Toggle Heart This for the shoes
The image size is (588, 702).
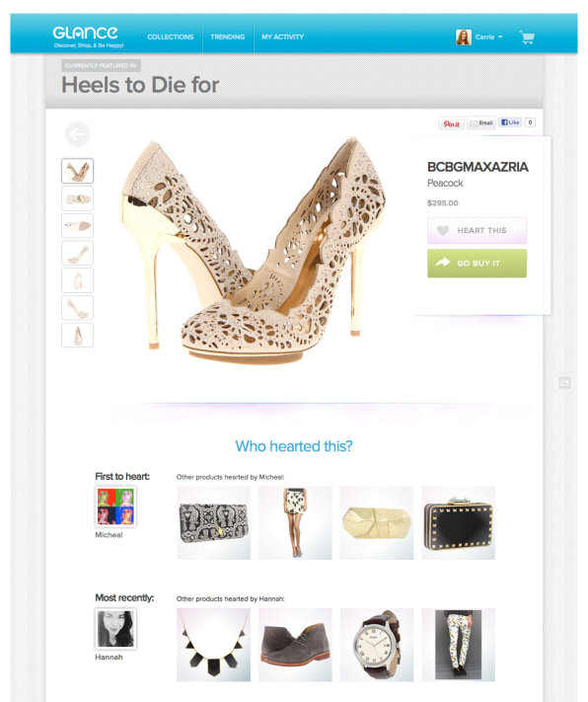(x=478, y=231)
